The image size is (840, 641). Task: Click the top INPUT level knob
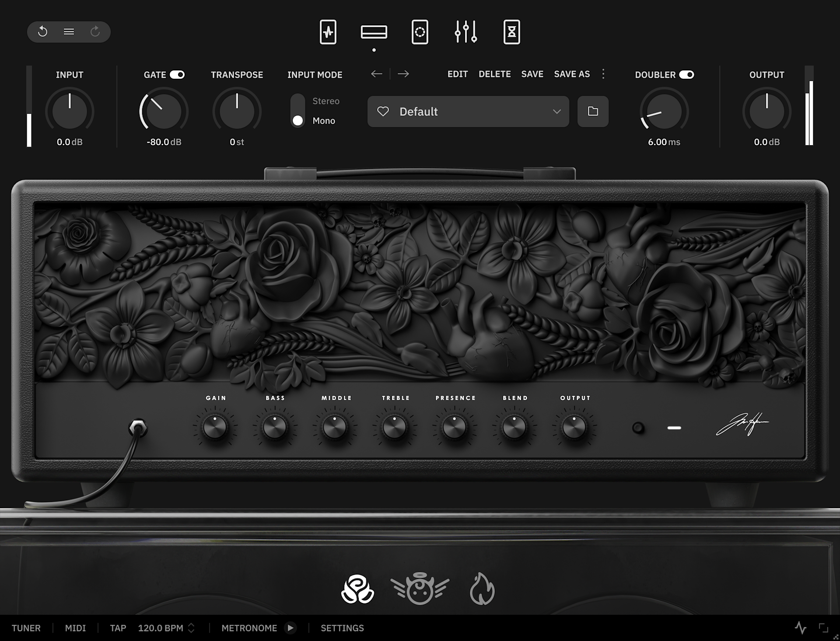70,111
